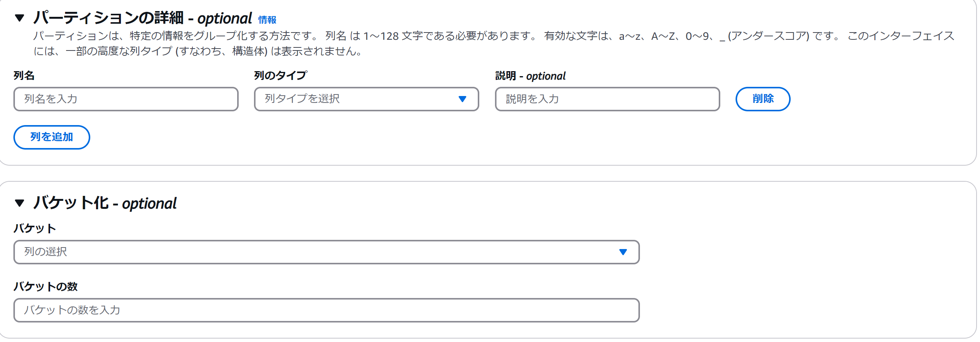The height and width of the screenshot is (342, 980).
Task: Click the partition description paragraph text
Action: (x=493, y=43)
